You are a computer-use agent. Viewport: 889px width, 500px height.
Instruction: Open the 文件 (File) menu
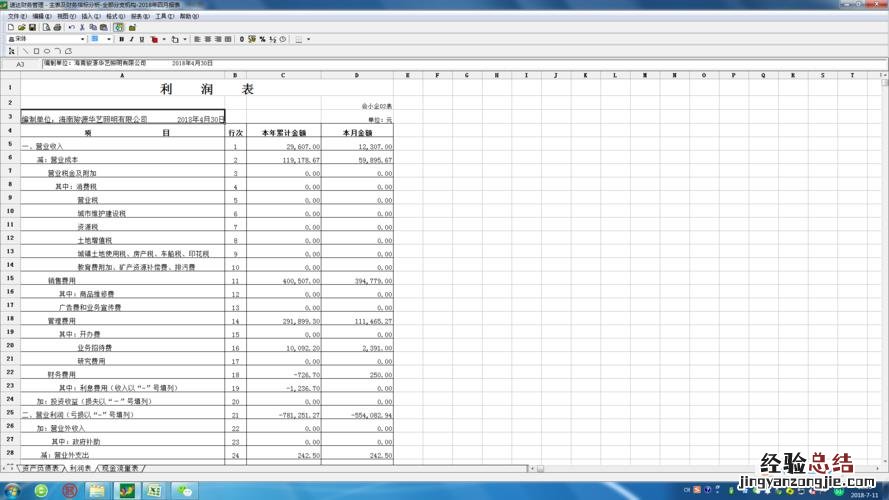[x=17, y=16]
